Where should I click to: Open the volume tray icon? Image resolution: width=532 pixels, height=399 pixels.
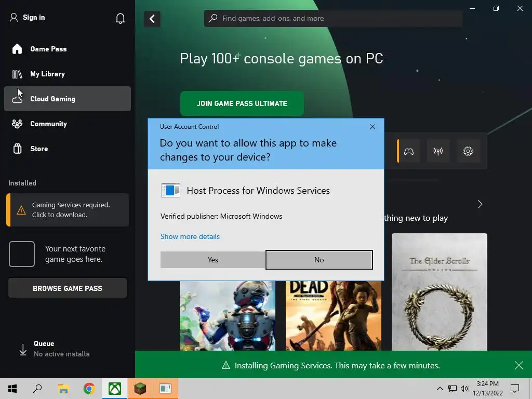(464, 389)
